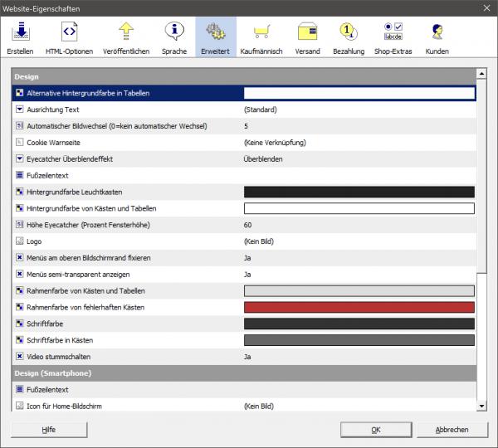Pick the red Rahmenfarbe von fehlerhaften Kästen swatch
498x448 pixels.
pyautogui.click(x=359, y=307)
